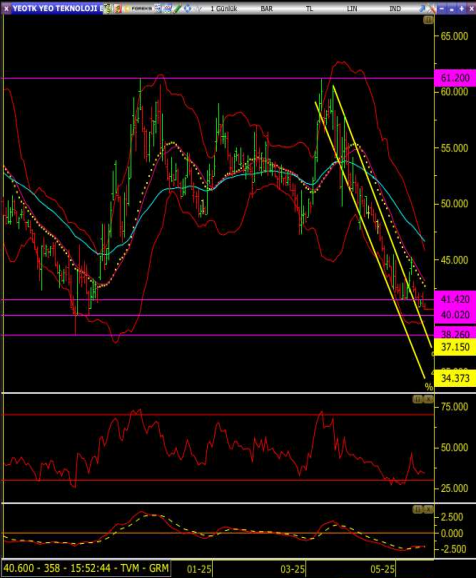476x578 pixels.
Task: Toggle RSI panel settings button
Action: click(417, 399)
